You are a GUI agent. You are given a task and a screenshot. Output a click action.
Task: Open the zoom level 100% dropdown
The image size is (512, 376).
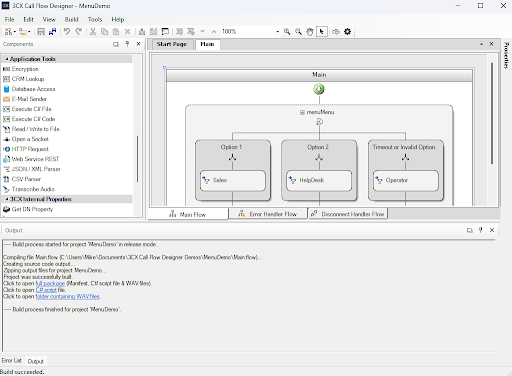point(278,32)
